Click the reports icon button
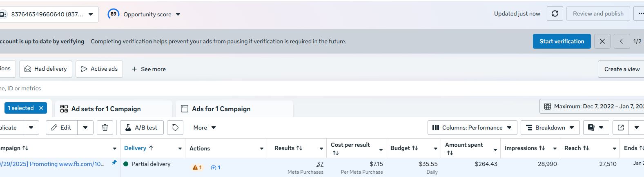Image resolution: width=644 pixels, height=177 pixels. [591, 128]
